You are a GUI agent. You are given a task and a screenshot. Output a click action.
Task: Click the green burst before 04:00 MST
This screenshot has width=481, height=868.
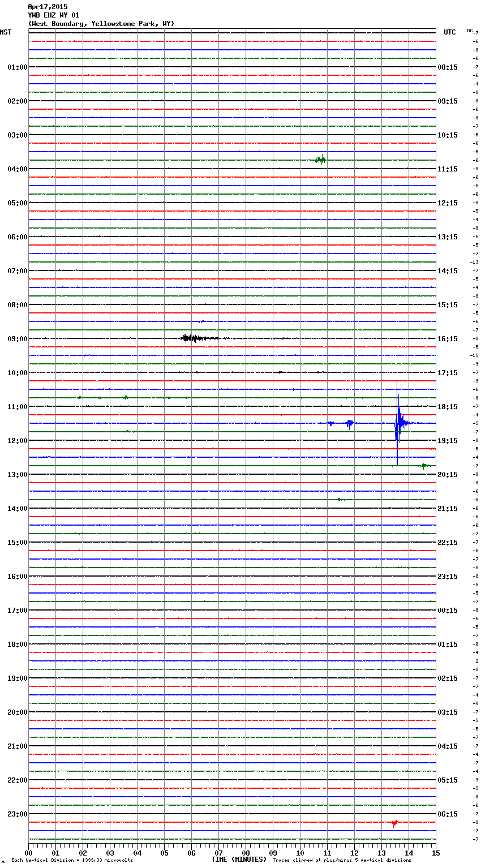[320, 160]
